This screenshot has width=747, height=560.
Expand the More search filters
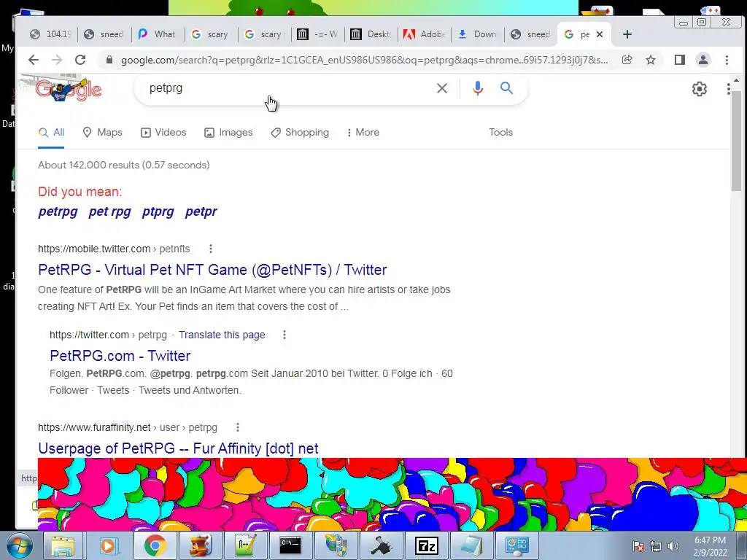(363, 133)
